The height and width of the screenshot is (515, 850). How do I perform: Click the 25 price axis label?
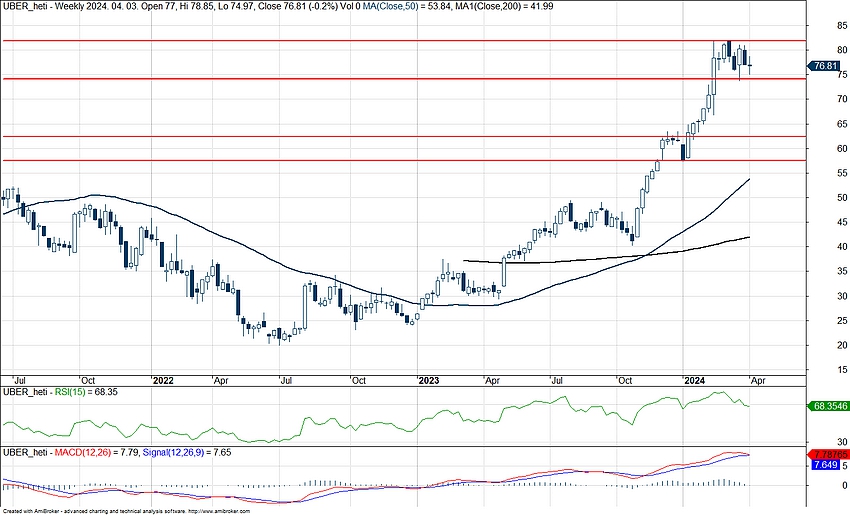click(842, 321)
